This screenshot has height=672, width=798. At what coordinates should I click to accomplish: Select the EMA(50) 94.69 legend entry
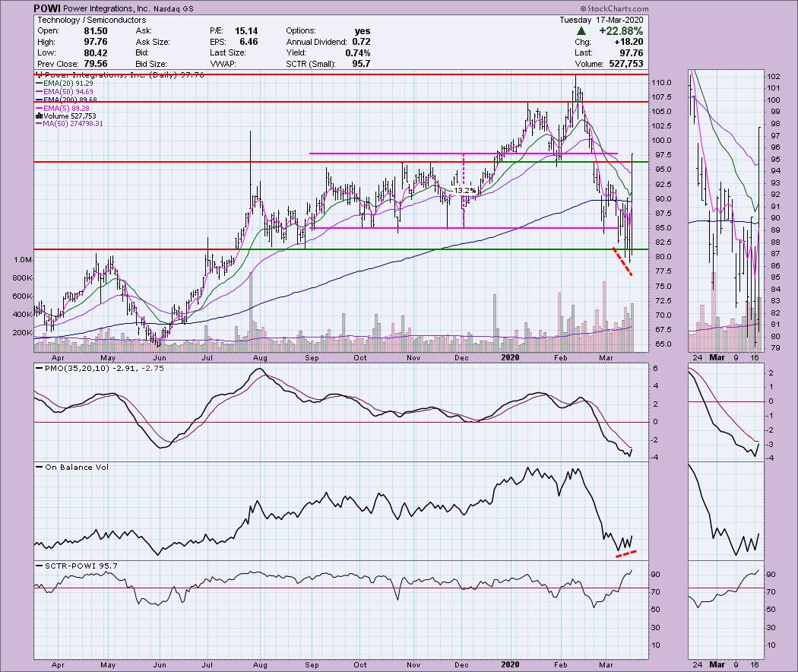pos(64,92)
